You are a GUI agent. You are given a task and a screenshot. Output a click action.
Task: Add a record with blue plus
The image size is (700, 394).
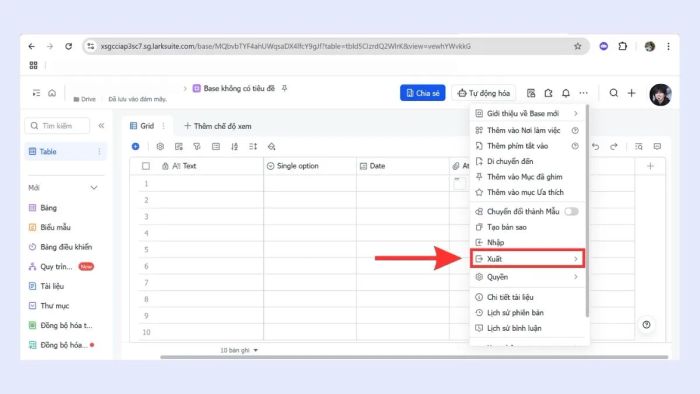(136, 146)
